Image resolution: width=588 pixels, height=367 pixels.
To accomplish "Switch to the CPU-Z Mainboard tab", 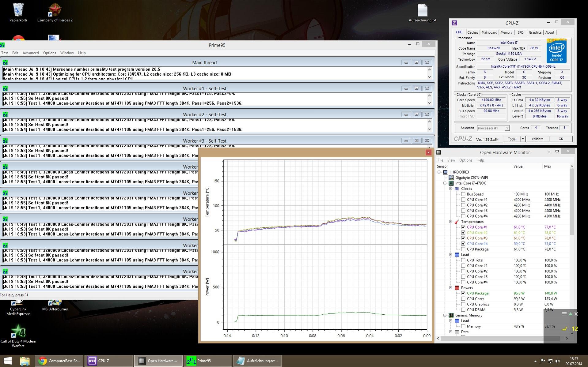I will pos(489,32).
